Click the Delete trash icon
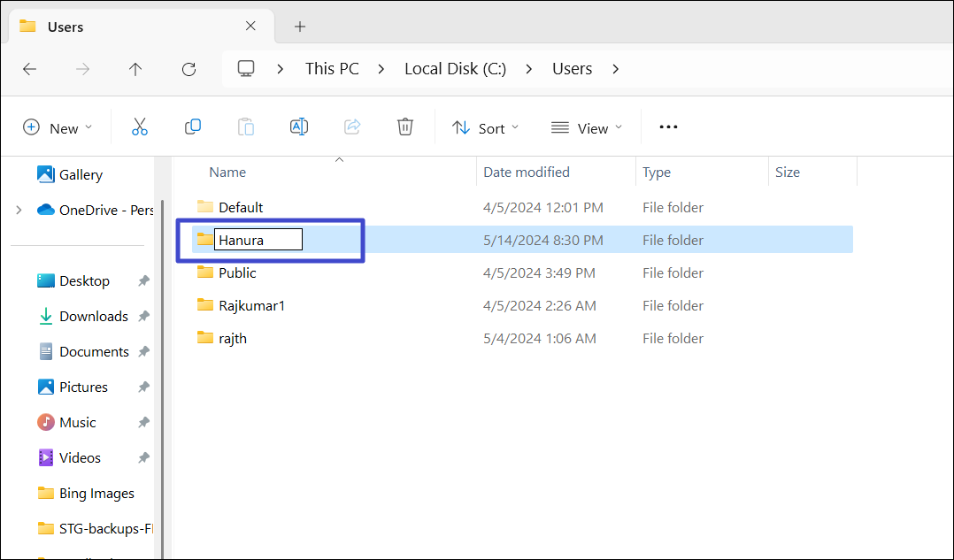 [405, 127]
